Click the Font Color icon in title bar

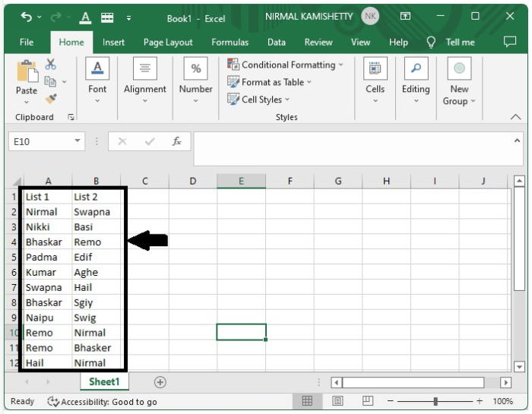(x=85, y=17)
